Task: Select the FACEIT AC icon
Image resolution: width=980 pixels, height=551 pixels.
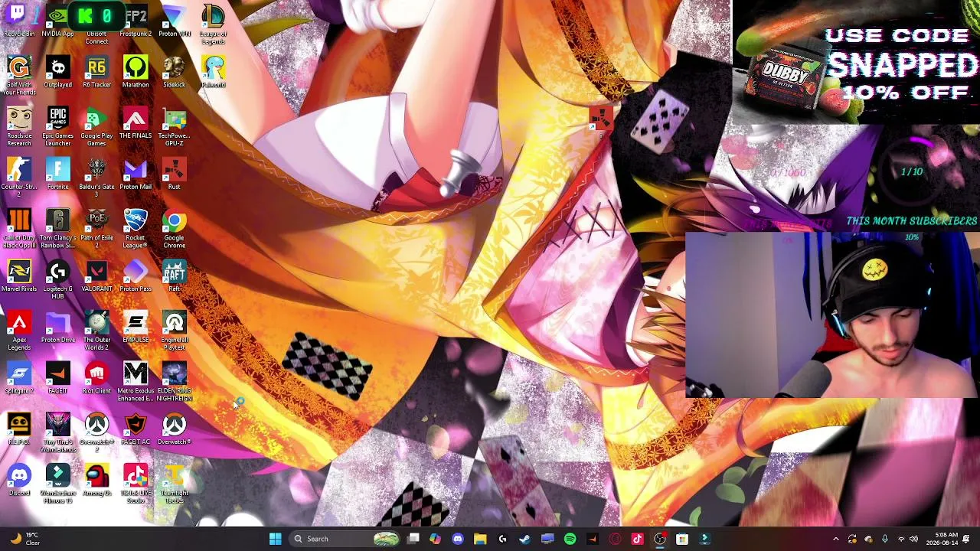Action: pyautogui.click(x=136, y=429)
